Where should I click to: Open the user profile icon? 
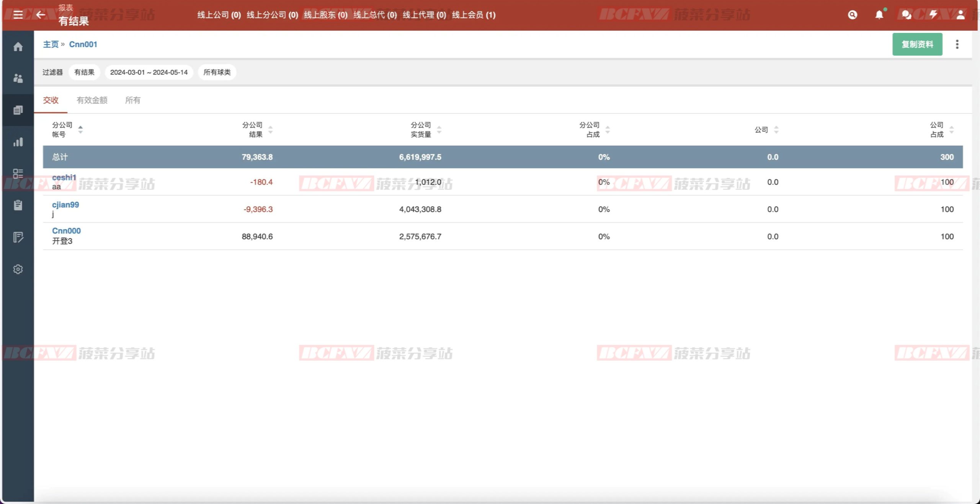pyautogui.click(x=960, y=15)
